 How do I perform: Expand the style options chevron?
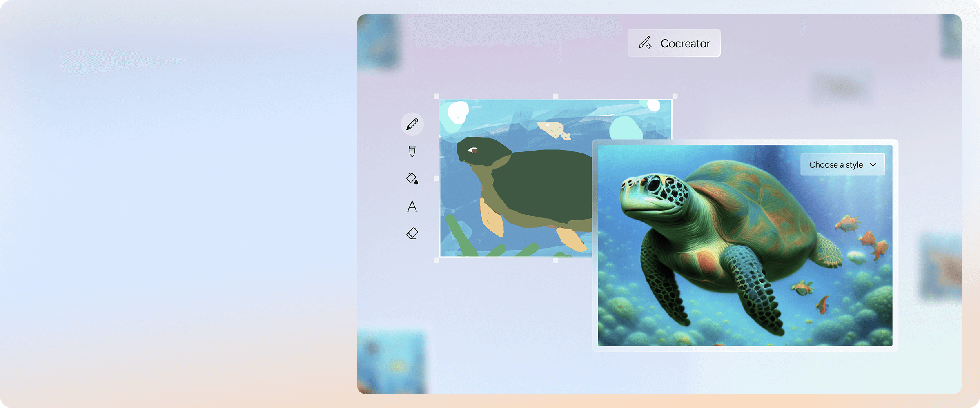(x=873, y=165)
